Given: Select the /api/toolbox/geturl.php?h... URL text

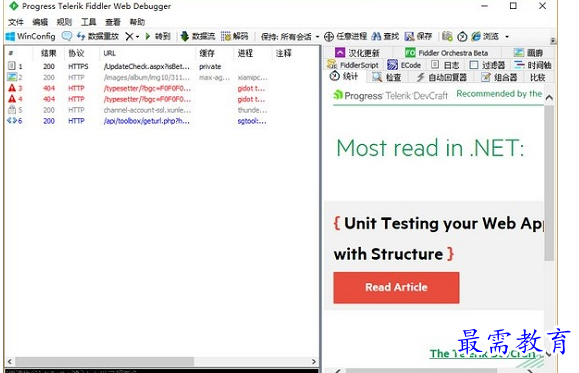Looking at the screenshot, I should click(147, 121).
